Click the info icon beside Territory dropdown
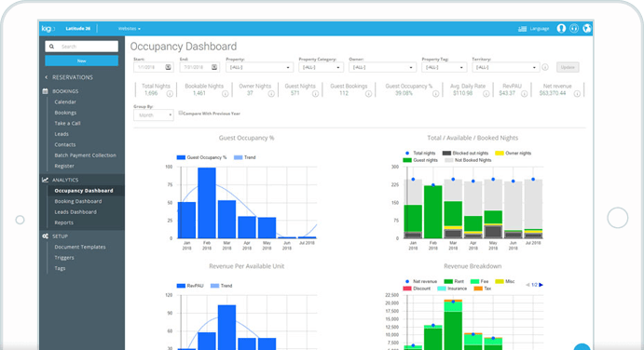The width and height of the screenshot is (644, 350). [545, 67]
